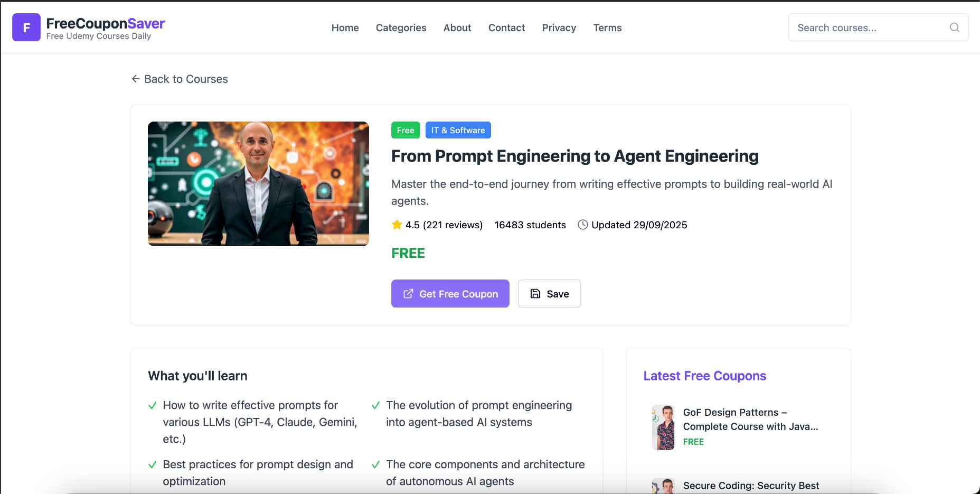Open the Terms page link
The image size is (980, 494).
[x=607, y=27]
